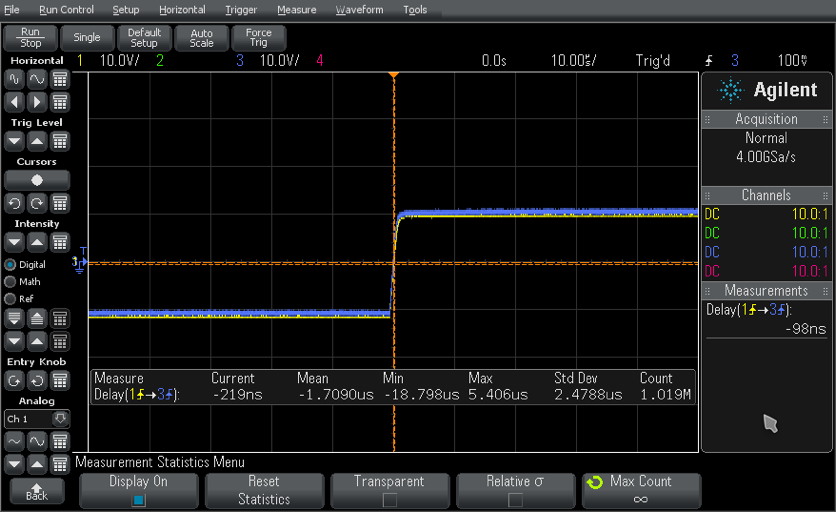Select the Math radio button

point(10,282)
